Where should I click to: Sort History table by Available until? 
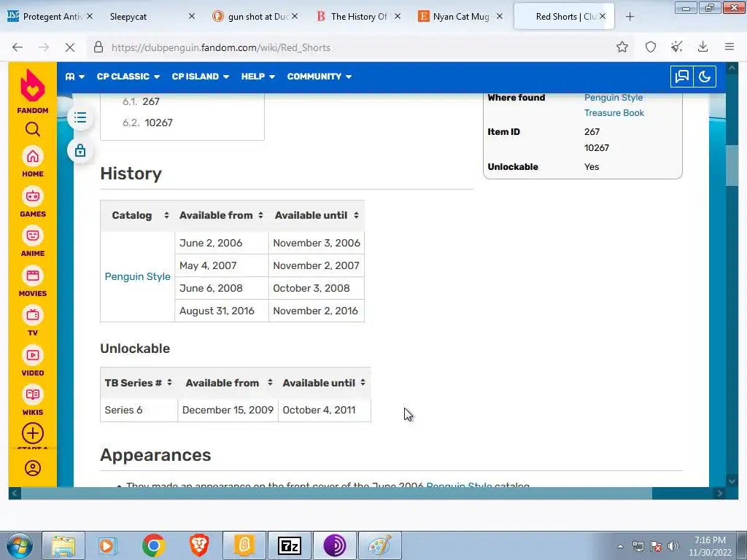317,215
